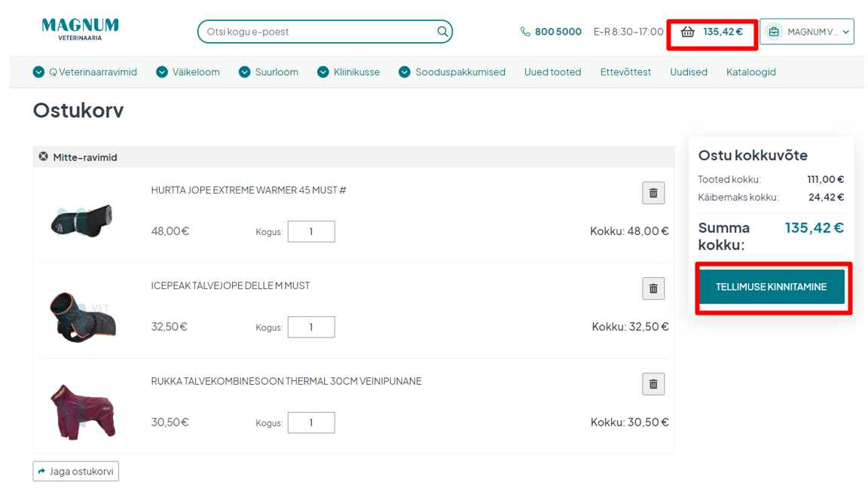The image size is (868, 491).
Task: Edit quantity field for Hurtta jope
Action: tap(311, 231)
